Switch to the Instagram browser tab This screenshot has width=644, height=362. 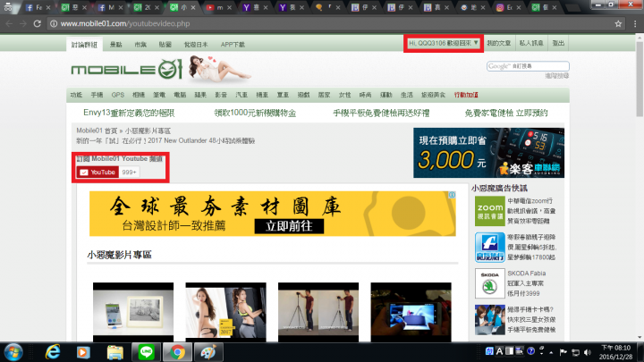[508, 7]
